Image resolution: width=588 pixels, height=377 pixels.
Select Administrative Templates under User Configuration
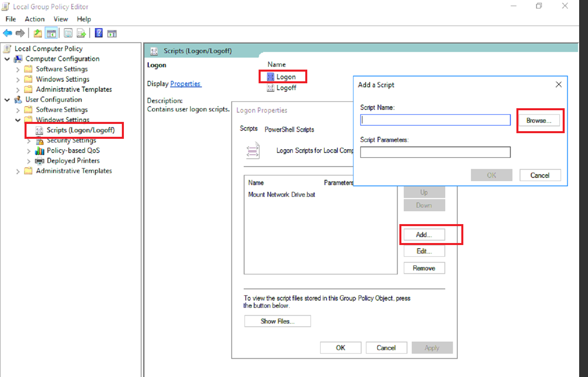point(74,171)
